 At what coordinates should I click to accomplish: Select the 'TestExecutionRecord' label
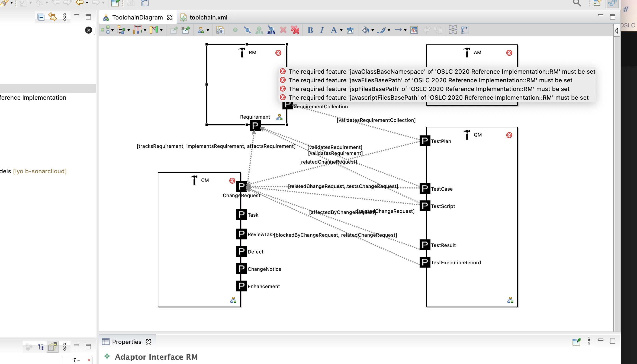(x=456, y=262)
